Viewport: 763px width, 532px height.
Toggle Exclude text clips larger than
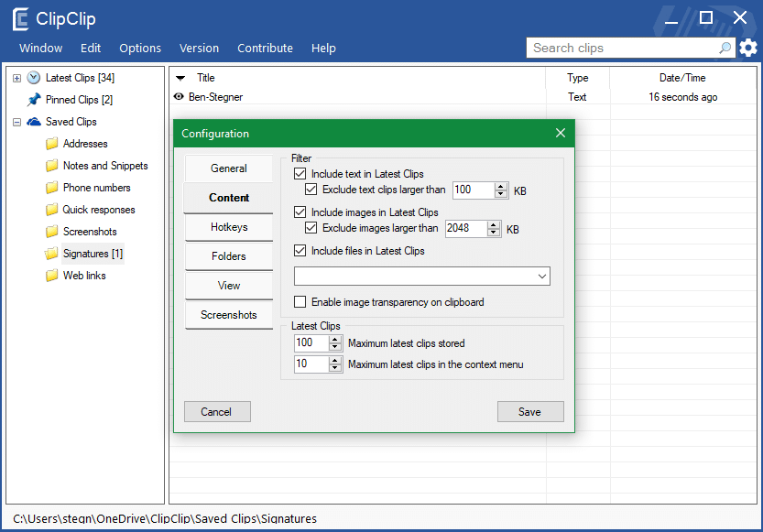(311, 190)
